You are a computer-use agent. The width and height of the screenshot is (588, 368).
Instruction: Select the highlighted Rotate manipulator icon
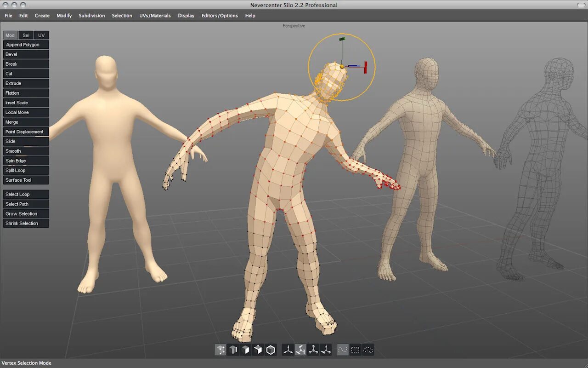click(x=300, y=350)
